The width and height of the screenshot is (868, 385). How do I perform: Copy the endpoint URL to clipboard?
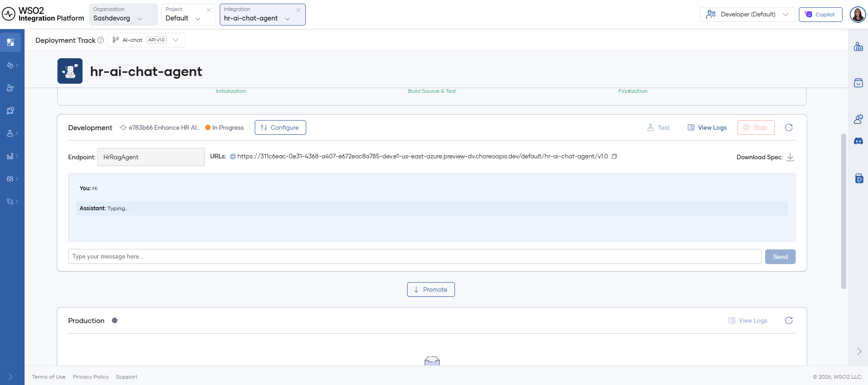pos(614,157)
